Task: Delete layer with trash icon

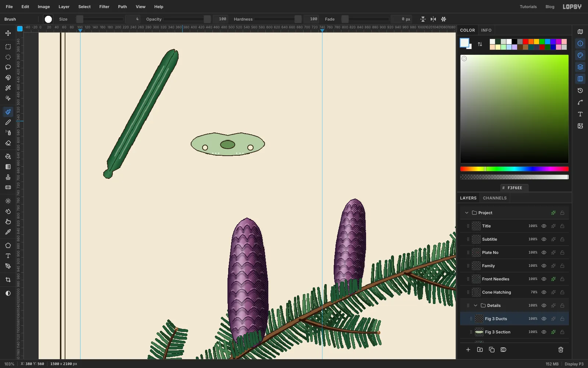Action: [x=561, y=350]
